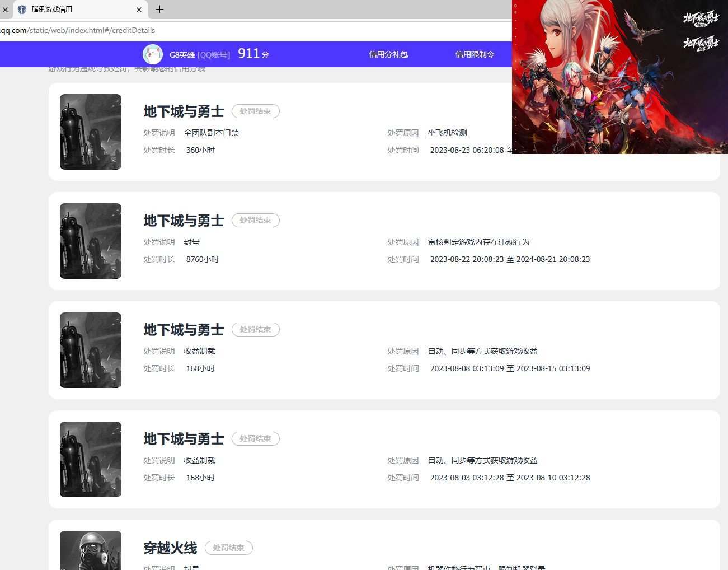Select 168小时 in the 2023-08-08 card
This screenshot has height=570, width=728.
[x=200, y=368]
